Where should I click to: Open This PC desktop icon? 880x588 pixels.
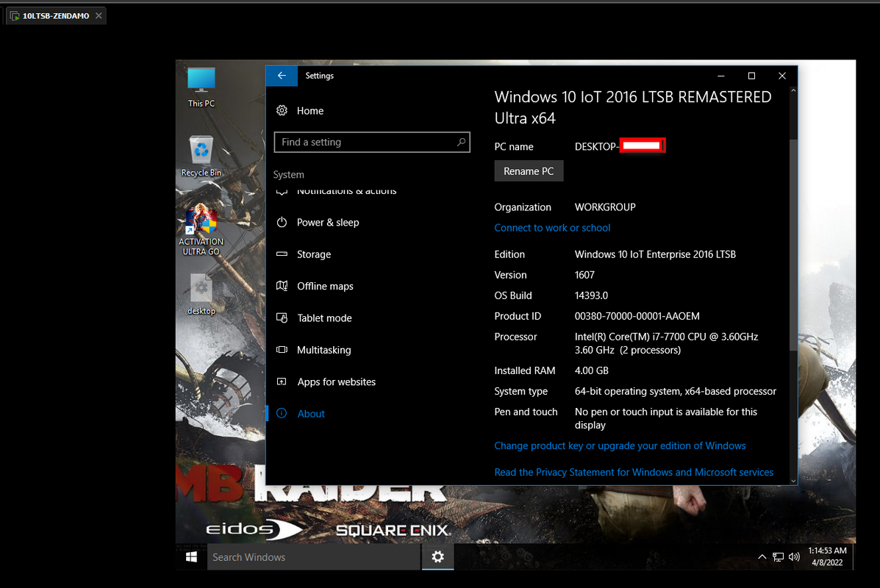click(201, 87)
